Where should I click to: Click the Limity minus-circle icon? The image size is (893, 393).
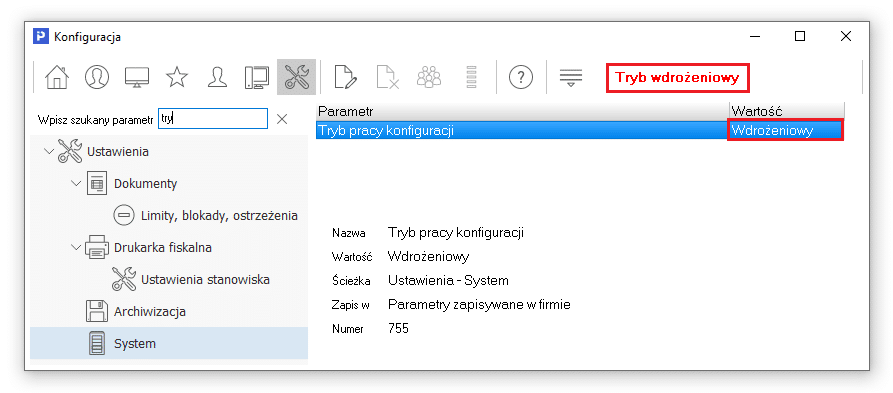tap(123, 216)
